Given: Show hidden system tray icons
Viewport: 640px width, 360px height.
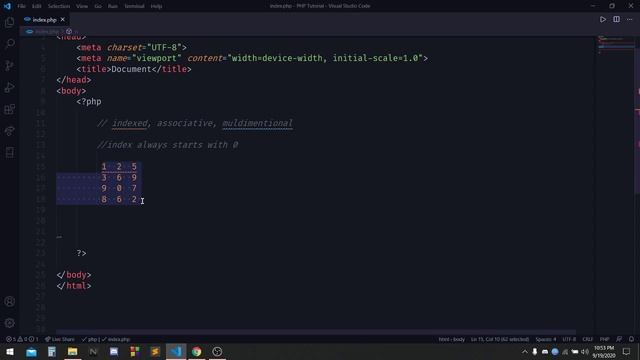Looking at the screenshot, I should click(x=524, y=351).
